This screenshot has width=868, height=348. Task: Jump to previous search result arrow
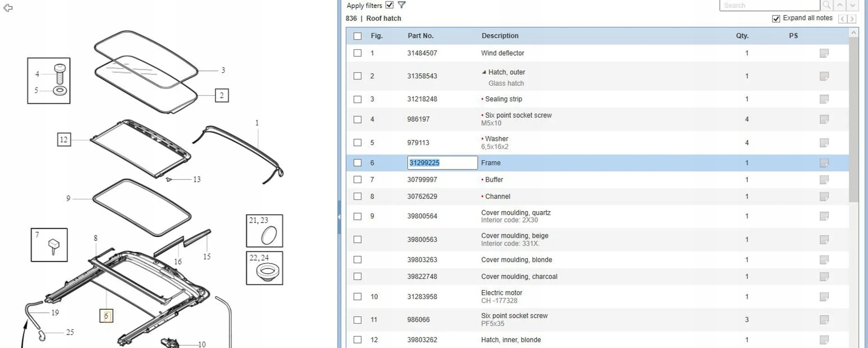pos(840,5)
